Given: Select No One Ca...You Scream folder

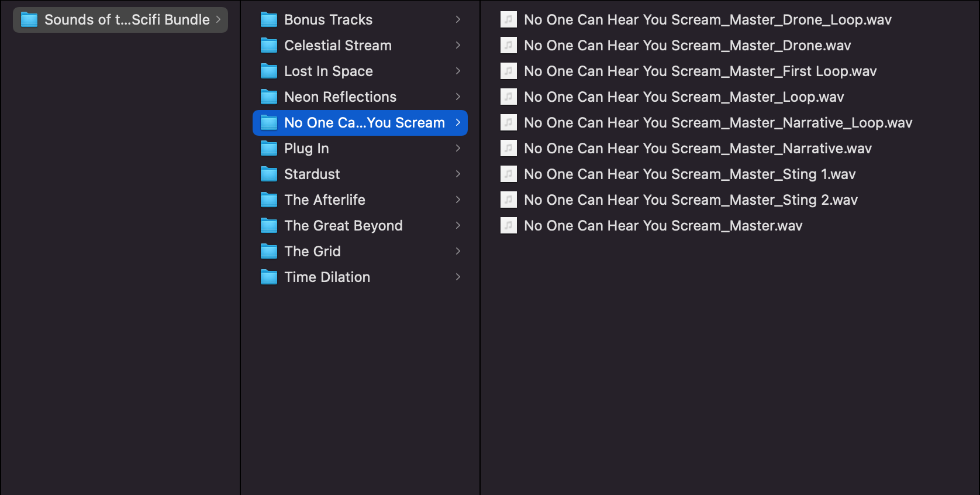Looking at the screenshot, I should coord(364,123).
